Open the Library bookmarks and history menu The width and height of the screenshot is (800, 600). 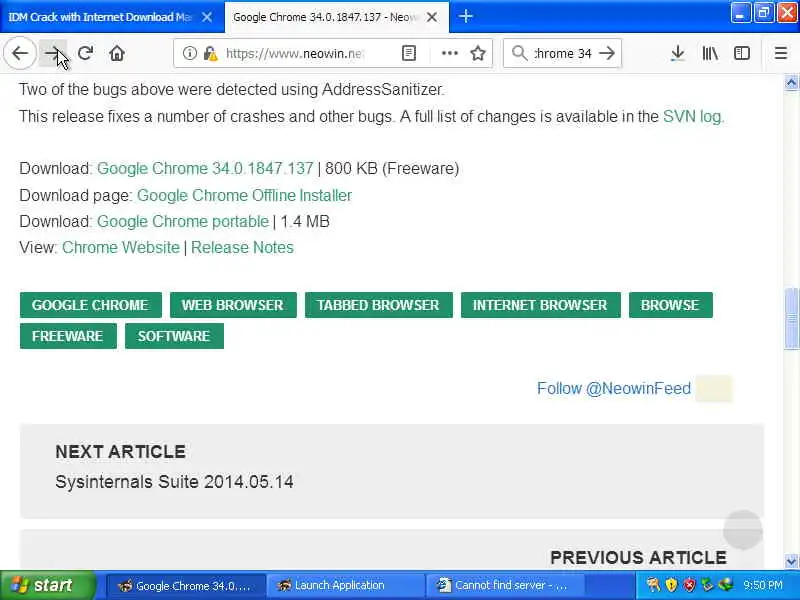pos(710,53)
